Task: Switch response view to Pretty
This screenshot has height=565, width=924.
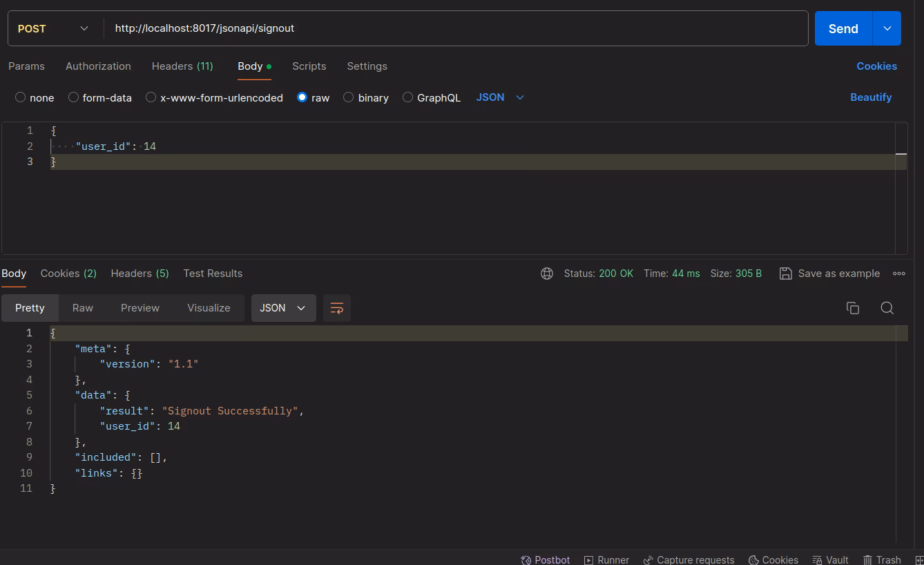Action: (30, 308)
